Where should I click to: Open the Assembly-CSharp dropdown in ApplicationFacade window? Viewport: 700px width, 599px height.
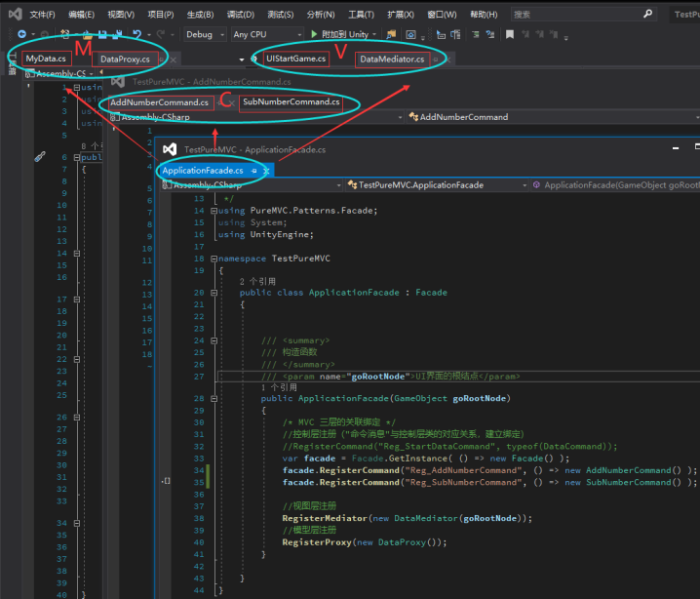(251, 185)
